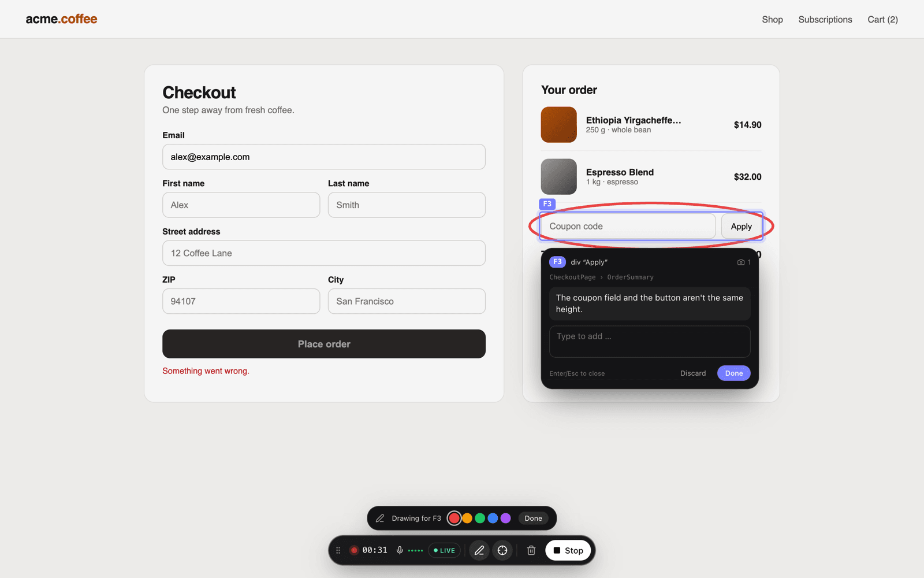Click the OrderSummary breadcrumb in popup
Viewport: 924px width, 578px height.
630,277
